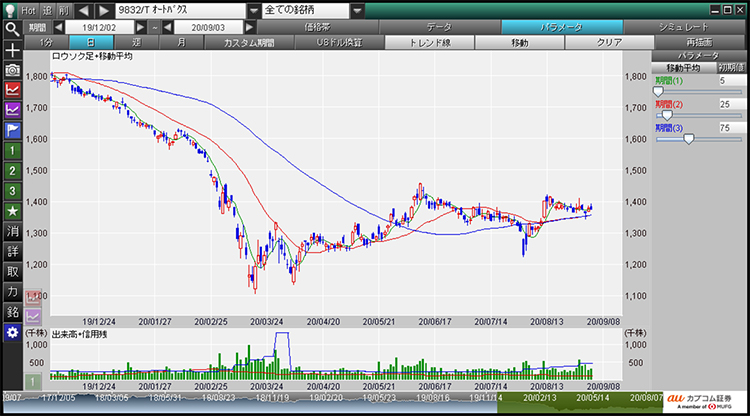Open settings with blue gear icon
The image size is (750, 416).
point(12,332)
